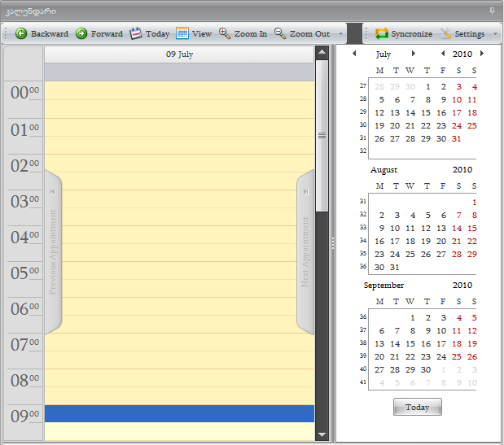Go to next year arrow after 2010

pos(482,54)
